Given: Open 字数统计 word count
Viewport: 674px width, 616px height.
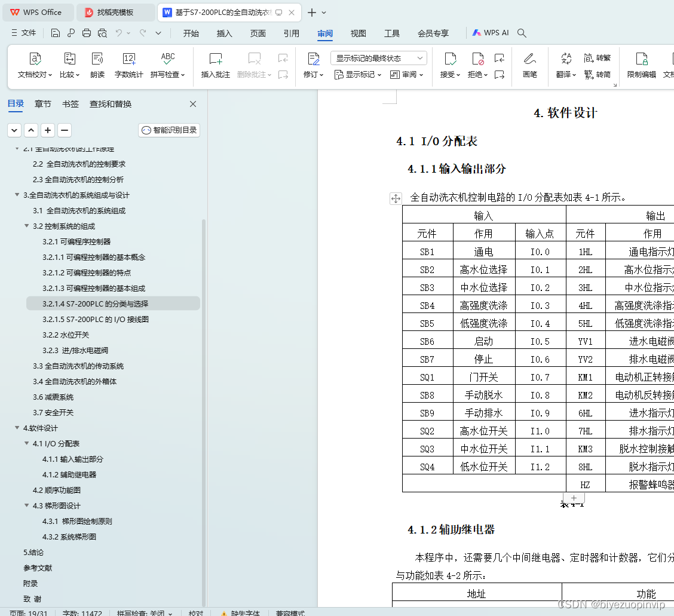Looking at the screenshot, I should (x=128, y=65).
